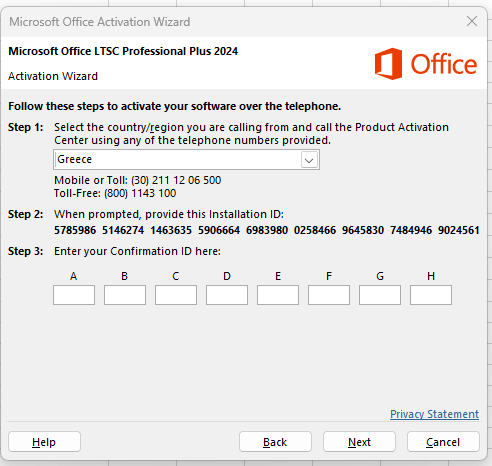Cancel the activation wizard
492x466 pixels.
tap(443, 442)
